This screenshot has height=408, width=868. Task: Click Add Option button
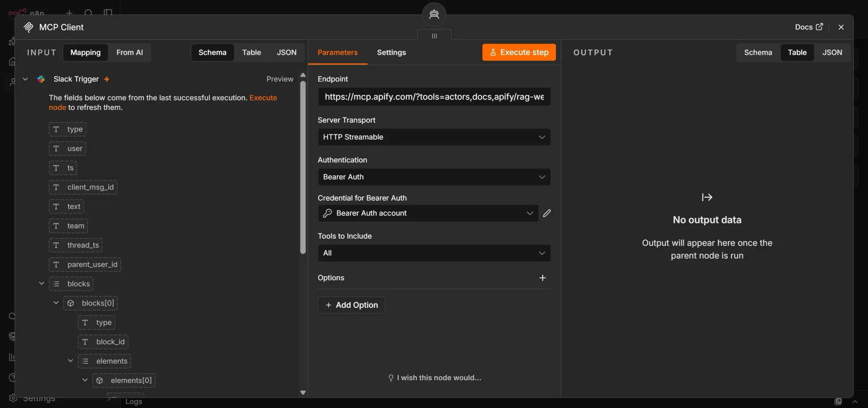352,305
